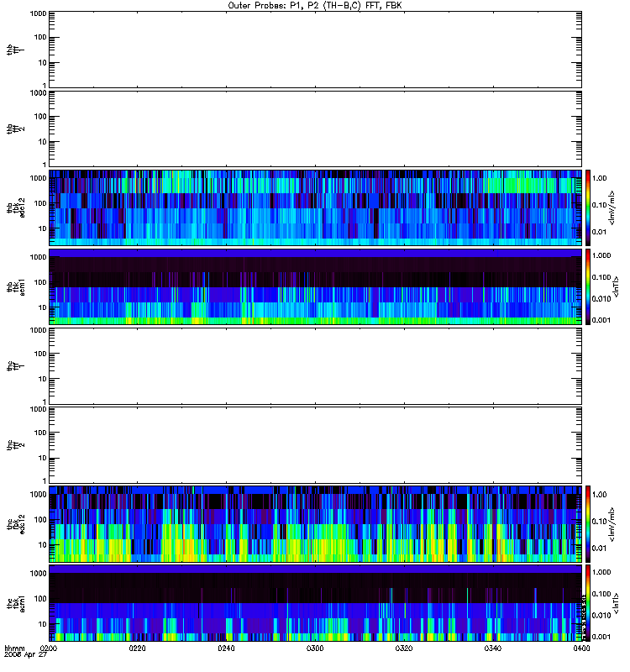
Task: Click the thc scm1 nT color bar
Action: pos(588,603)
